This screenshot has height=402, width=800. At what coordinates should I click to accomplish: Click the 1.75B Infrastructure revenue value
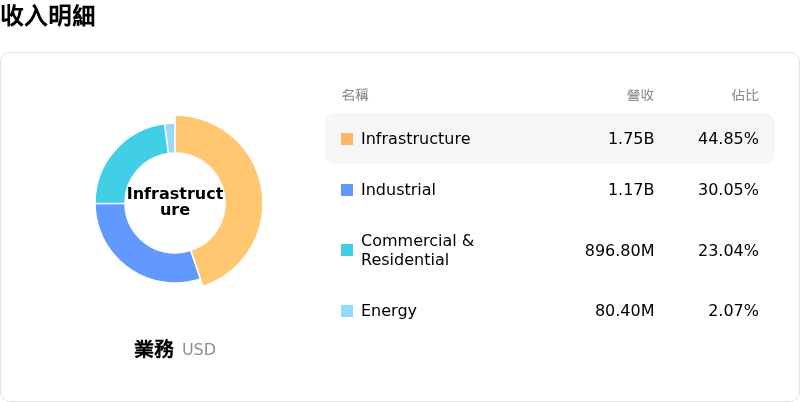click(x=631, y=139)
